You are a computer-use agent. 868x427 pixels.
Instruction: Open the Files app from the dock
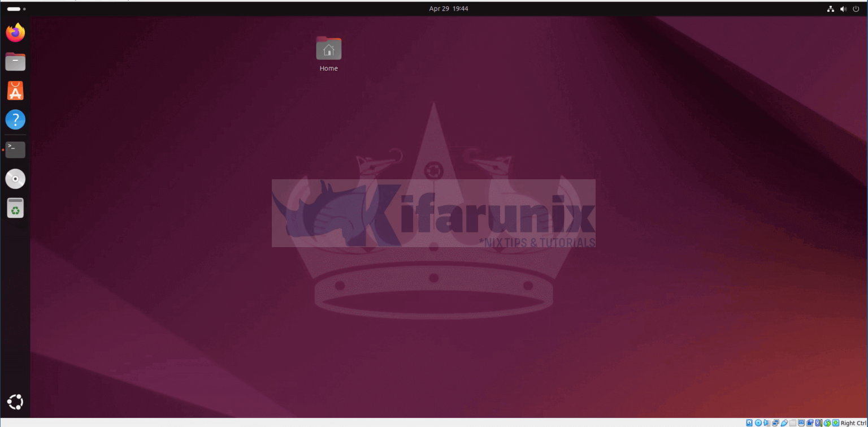[15, 62]
